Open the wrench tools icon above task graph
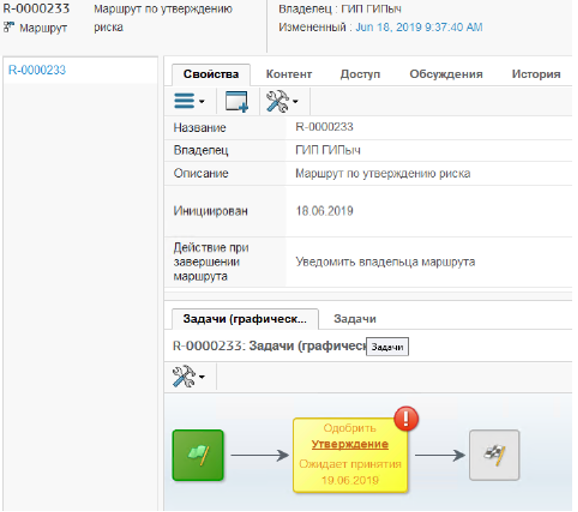 (x=184, y=377)
